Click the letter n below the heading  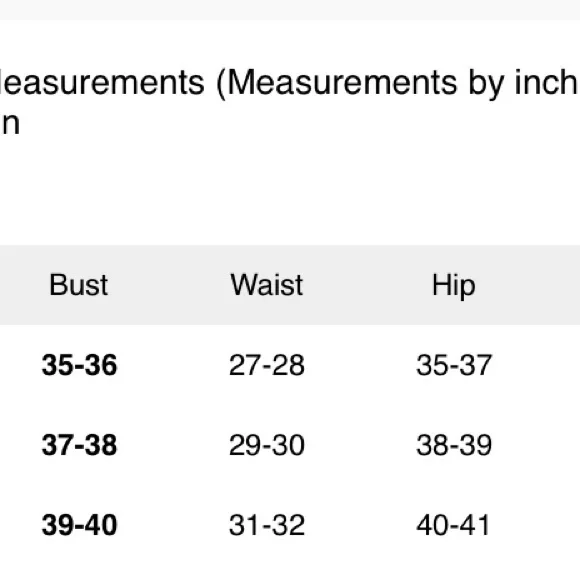click(11, 124)
